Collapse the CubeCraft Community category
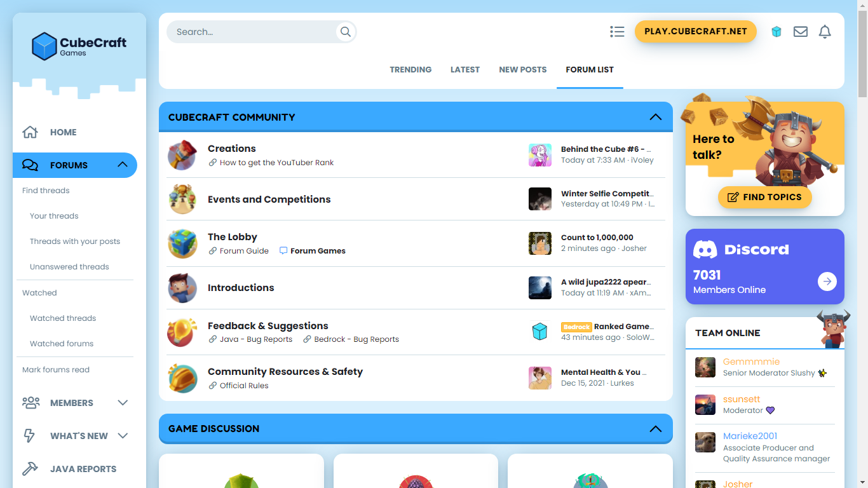The width and height of the screenshot is (868, 488). coord(656,117)
